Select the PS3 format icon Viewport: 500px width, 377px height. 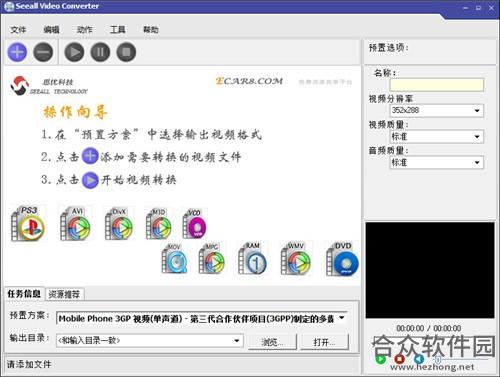28,223
